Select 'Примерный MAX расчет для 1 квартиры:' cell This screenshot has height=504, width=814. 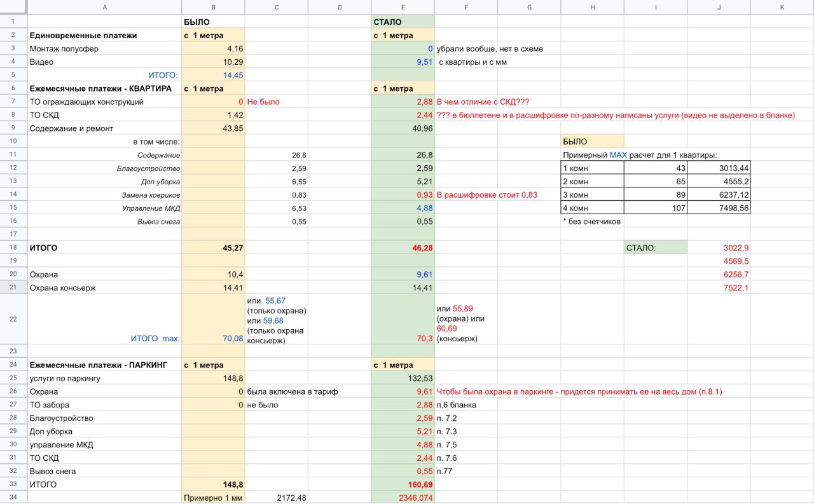640,155
